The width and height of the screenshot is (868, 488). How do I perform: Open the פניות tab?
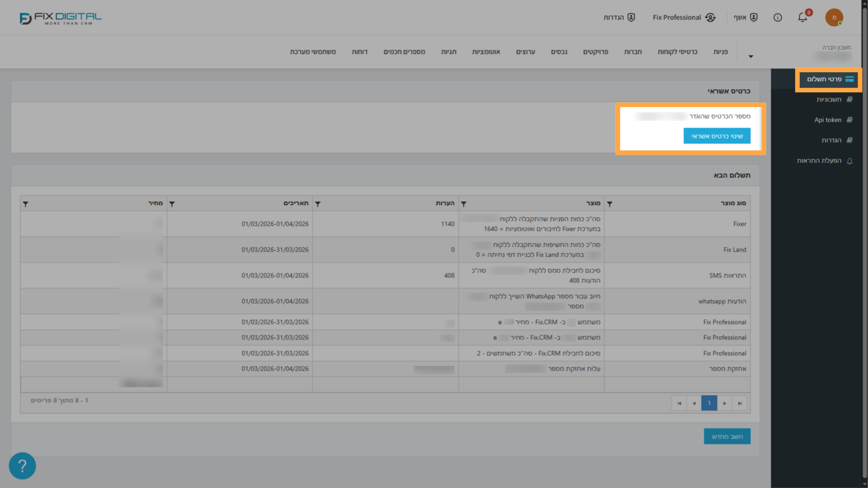[721, 52]
